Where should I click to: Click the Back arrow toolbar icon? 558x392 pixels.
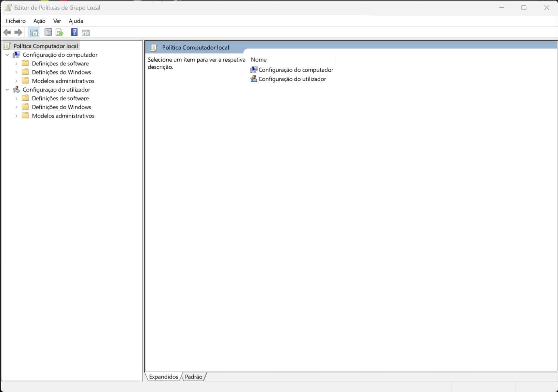tap(7, 32)
